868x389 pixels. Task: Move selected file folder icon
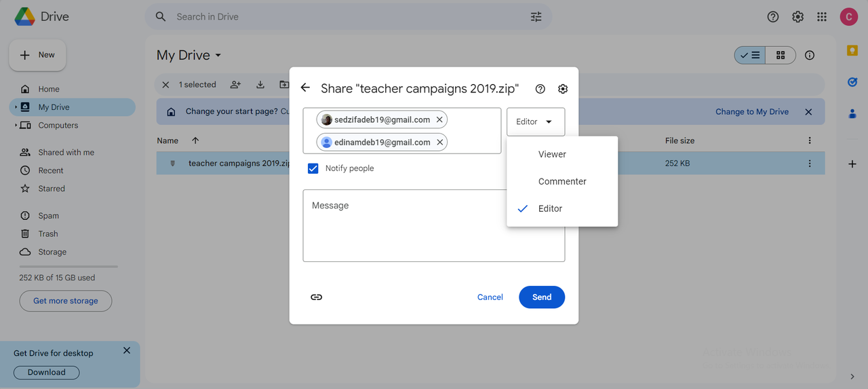pos(283,85)
